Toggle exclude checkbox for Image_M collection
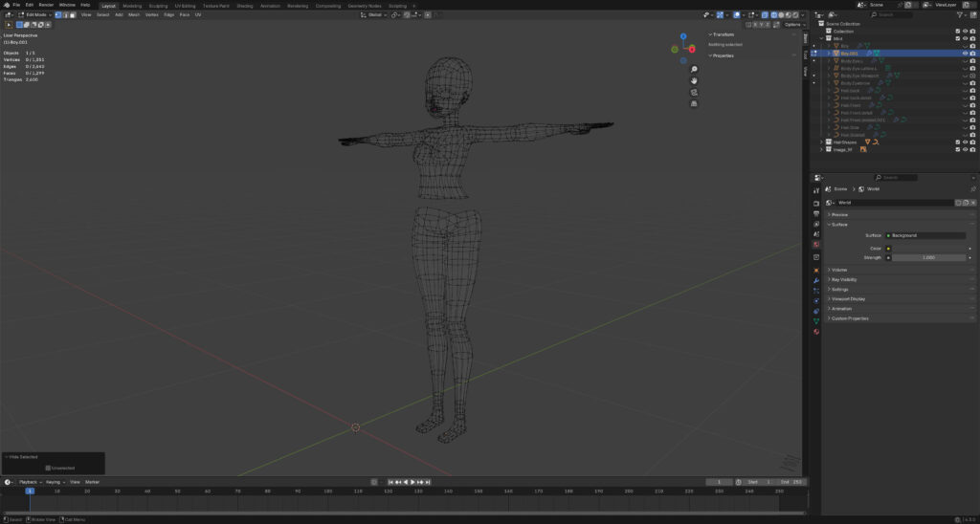The image size is (980, 524). [x=957, y=150]
